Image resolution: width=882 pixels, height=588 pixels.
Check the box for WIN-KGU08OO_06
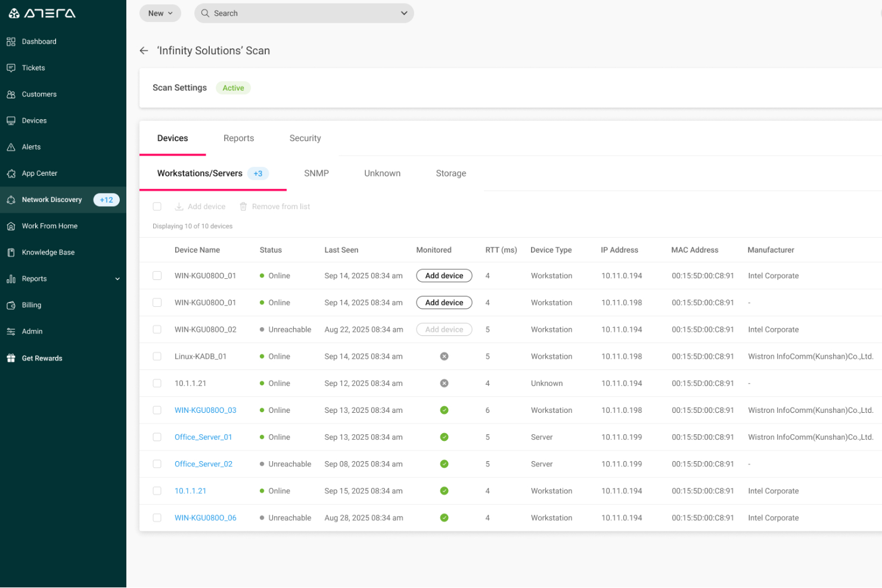157,518
